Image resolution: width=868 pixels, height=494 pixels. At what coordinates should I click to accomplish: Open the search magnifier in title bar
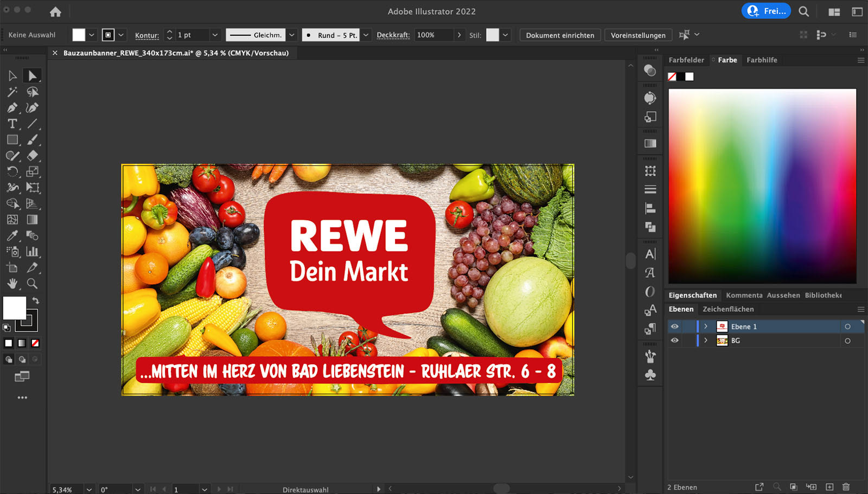(x=804, y=11)
